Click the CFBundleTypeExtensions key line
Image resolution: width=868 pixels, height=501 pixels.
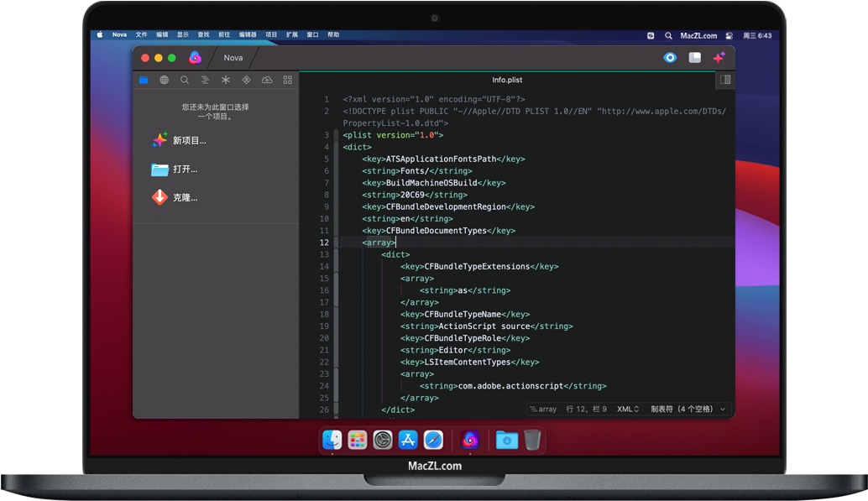[479, 267]
